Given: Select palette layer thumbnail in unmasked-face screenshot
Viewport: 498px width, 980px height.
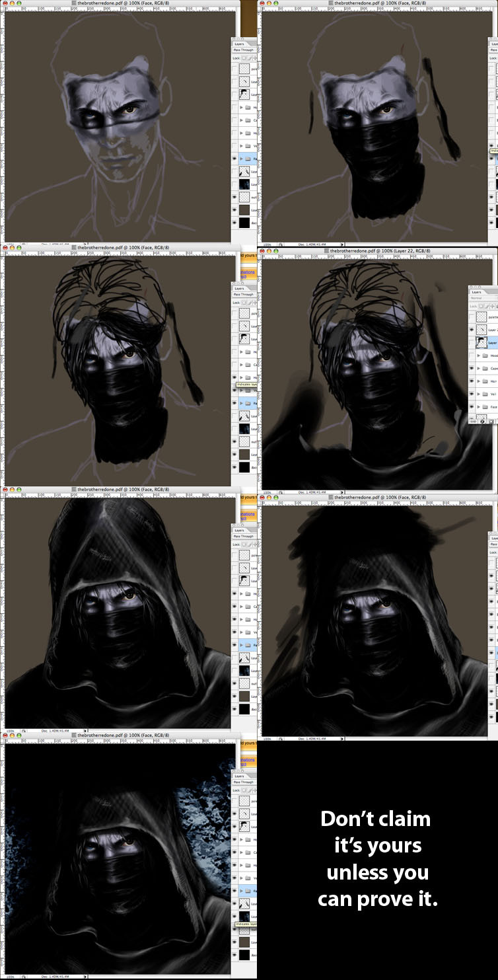Looking at the screenshot, I should coord(244,69).
